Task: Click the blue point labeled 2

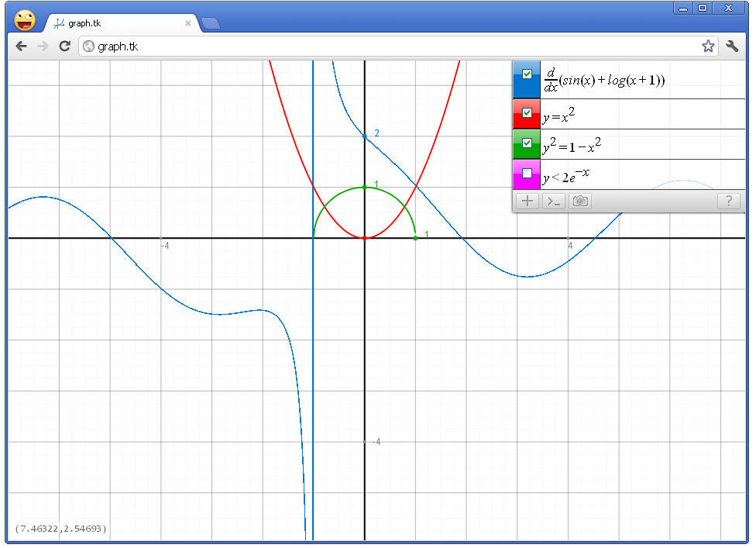Action: point(365,136)
